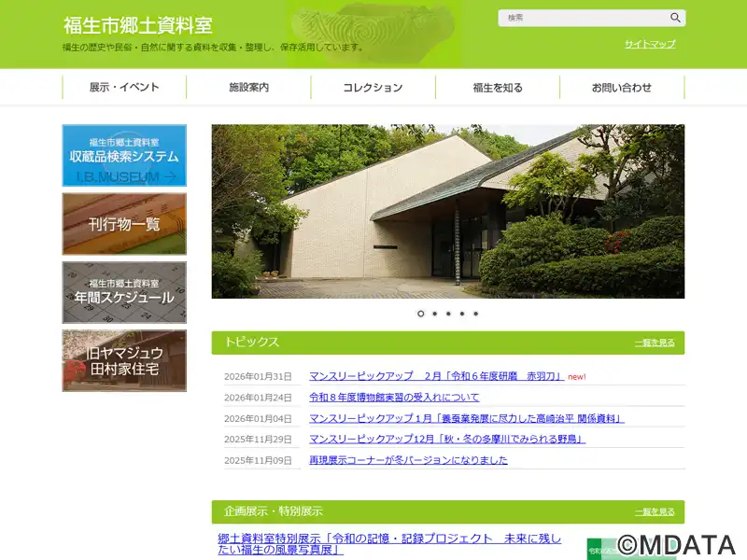The width and height of the screenshot is (747, 560).
Task: Open 一覧を見る in the 企画展示・特別展示 header
Action: click(x=655, y=511)
